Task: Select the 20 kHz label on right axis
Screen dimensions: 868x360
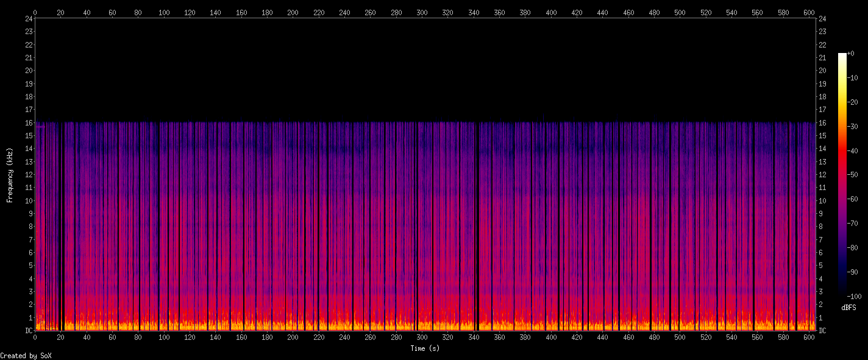Action: point(822,71)
